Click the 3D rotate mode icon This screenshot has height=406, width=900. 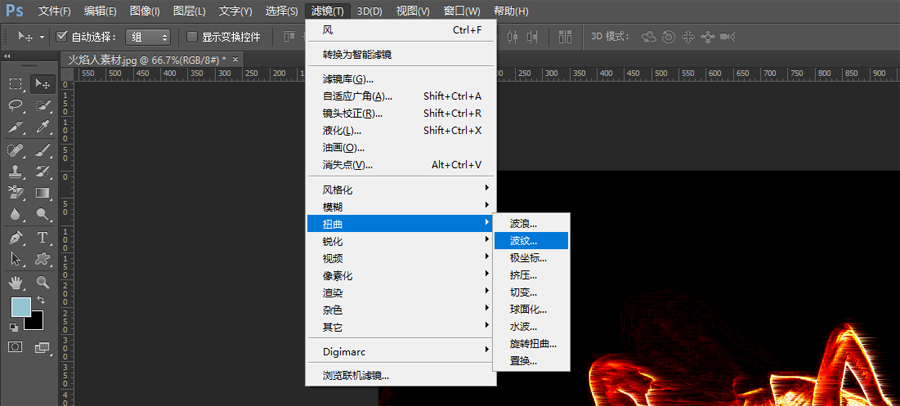pyautogui.click(x=649, y=37)
